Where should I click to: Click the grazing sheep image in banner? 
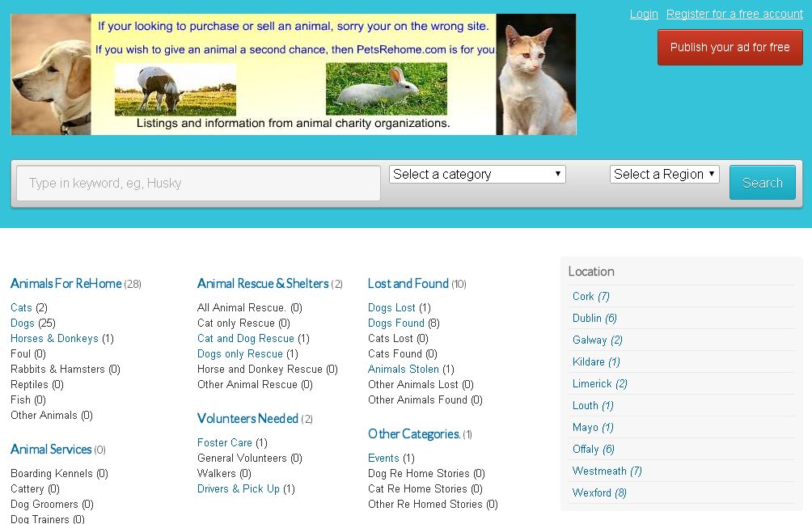tap(175, 89)
